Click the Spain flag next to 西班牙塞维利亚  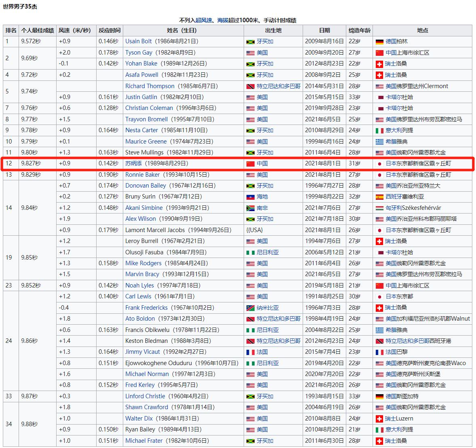coord(379,197)
